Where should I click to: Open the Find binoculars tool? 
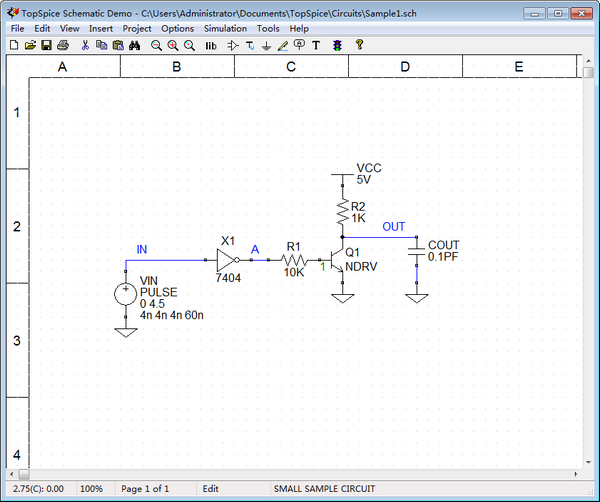(x=134, y=46)
